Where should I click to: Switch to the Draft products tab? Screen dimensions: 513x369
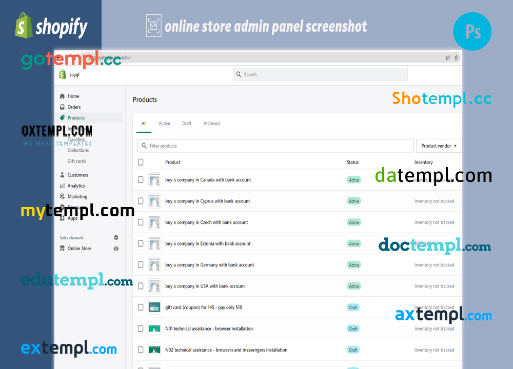pyautogui.click(x=186, y=123)
